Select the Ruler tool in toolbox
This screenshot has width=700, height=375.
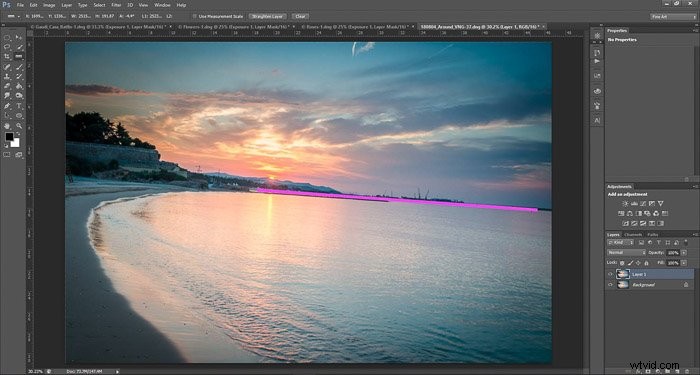pyautogui.click(x=19, y=57)
